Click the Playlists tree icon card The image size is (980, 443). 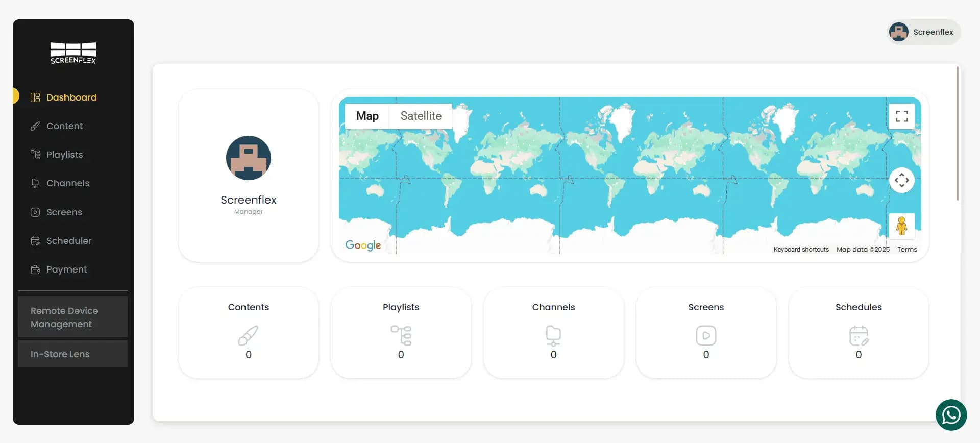click(401, 335)
